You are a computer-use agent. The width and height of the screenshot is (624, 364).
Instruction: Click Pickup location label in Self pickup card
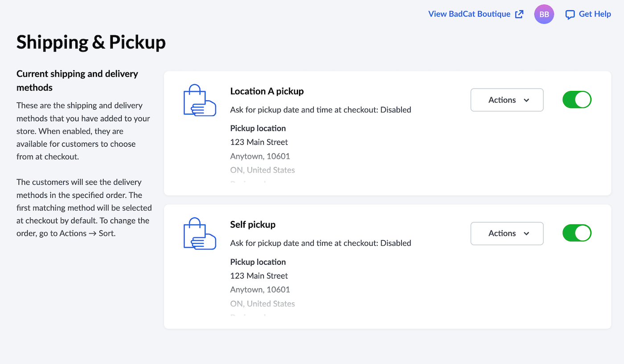pos(258,262)
